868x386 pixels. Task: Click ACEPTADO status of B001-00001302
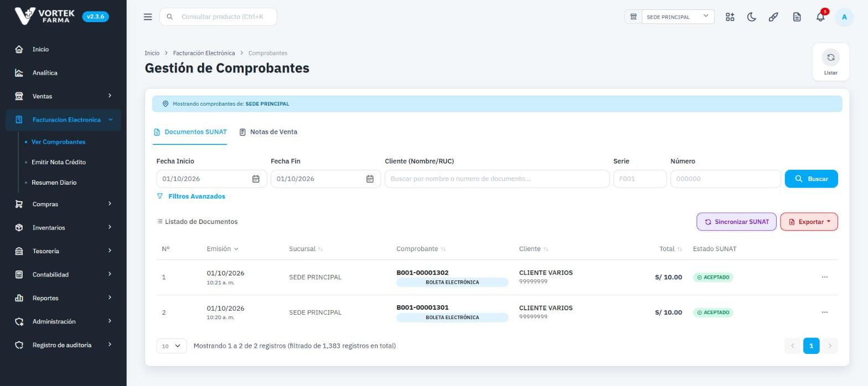point(713,277)
